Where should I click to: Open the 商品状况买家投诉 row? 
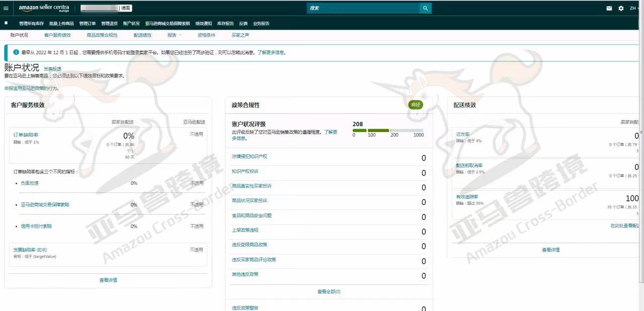(x=329, y=201)
